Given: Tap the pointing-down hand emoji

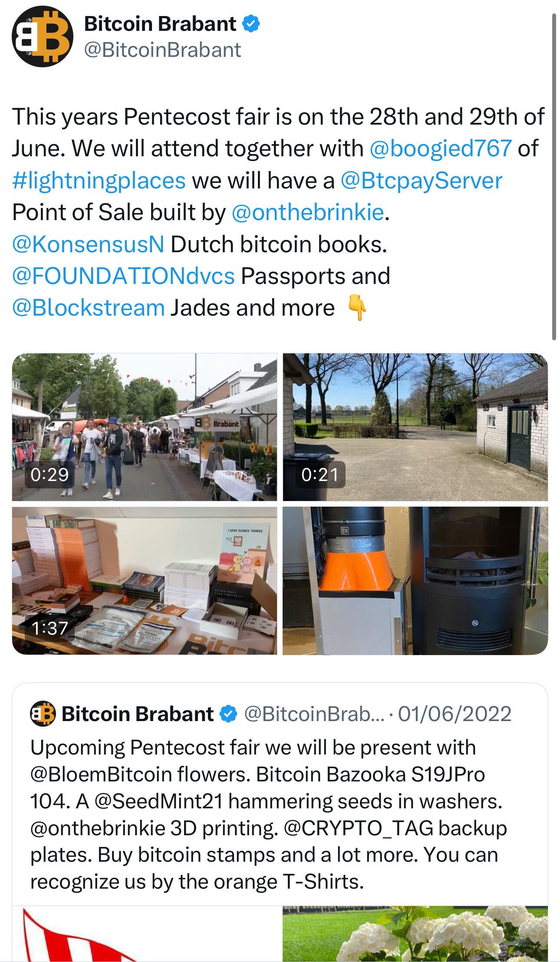Looking at the screenshot, I should [x=357, y=308].
